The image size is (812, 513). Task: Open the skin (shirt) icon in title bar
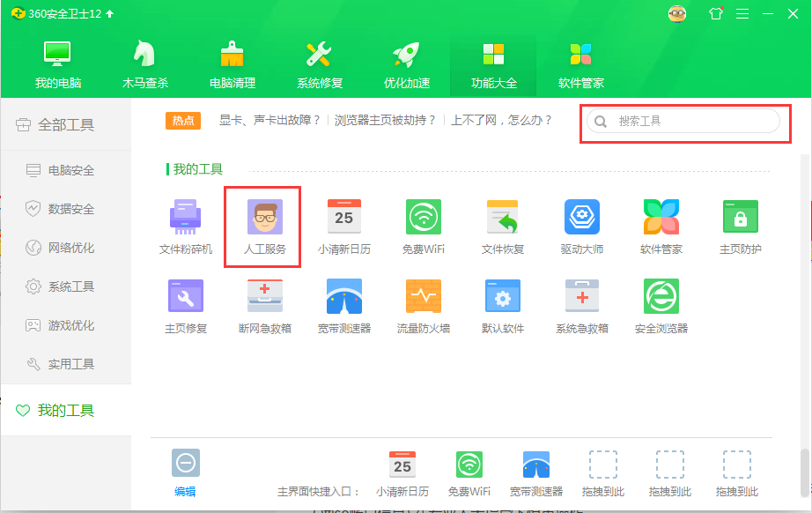716,13
